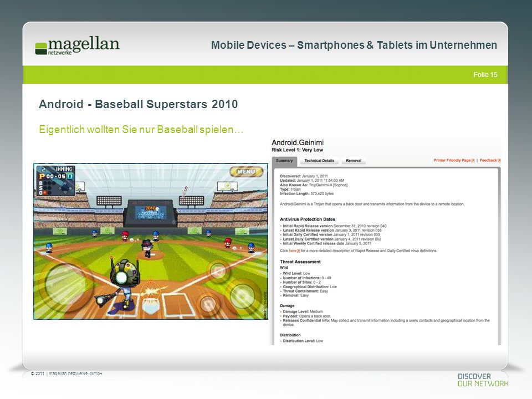Click 'Discovered: January 1, 2011' line
The width and height of the screenshot is (532, 399).
click(304, 176)
